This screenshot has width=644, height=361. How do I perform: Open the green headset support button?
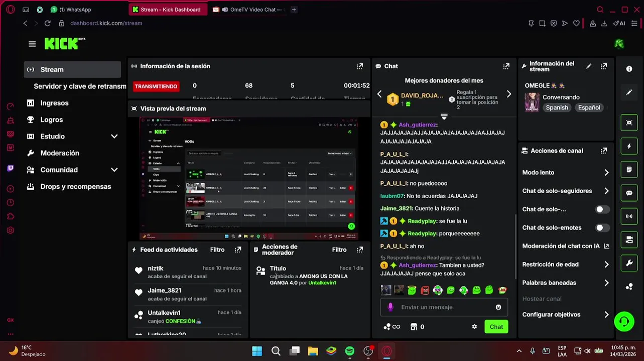[x=624, y=321]
